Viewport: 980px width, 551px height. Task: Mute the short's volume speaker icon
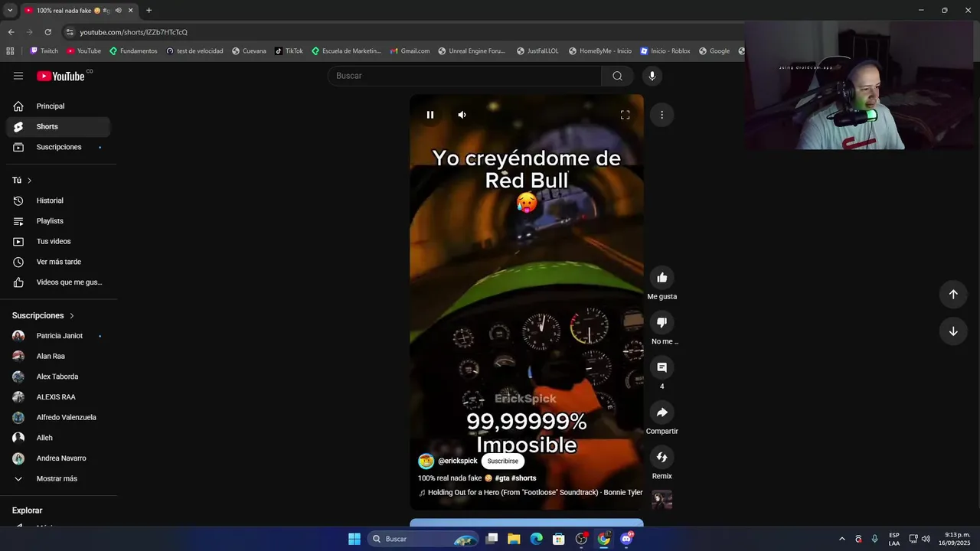(x=462, y=115)
